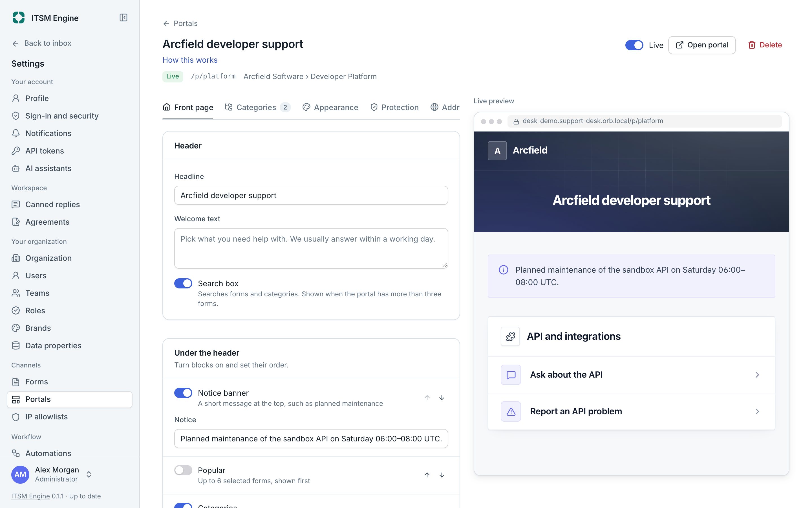
Task: Click the Automations workflow icon
Action: [x=16, y=453]
